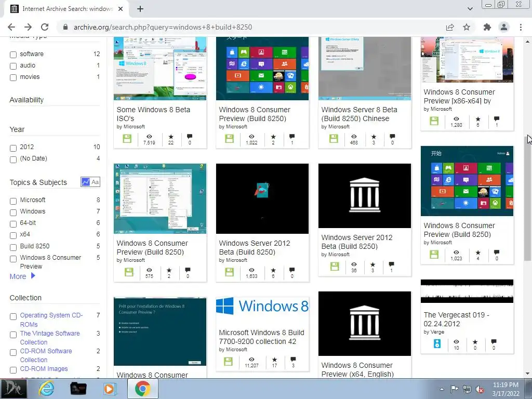Go forward to the next page

28,27
